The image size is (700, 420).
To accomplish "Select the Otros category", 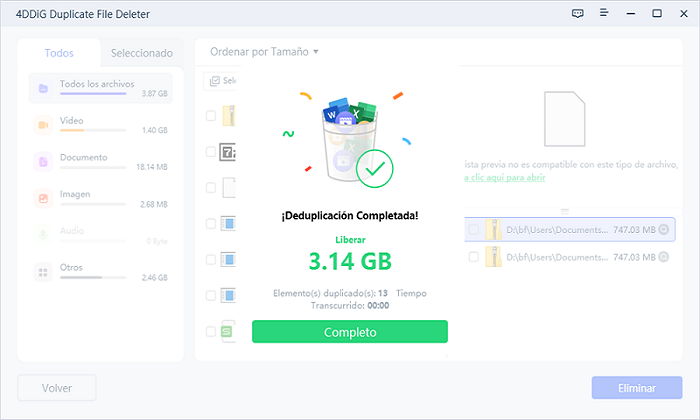I will tap(100, 272).
